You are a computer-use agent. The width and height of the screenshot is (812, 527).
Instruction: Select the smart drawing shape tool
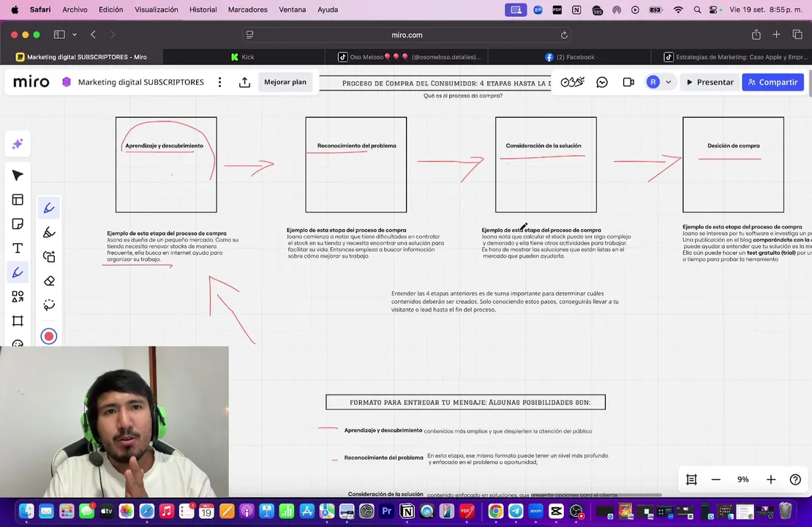pos(49,256)
